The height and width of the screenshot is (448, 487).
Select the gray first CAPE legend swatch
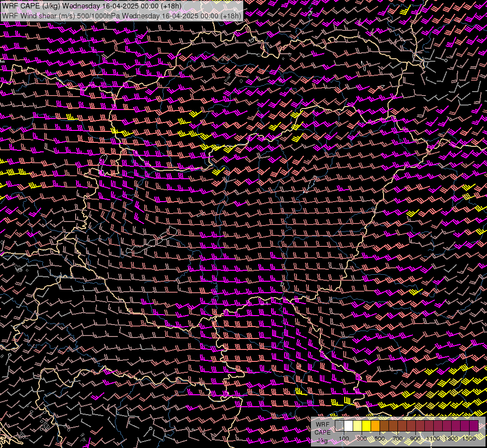point(339,426)
